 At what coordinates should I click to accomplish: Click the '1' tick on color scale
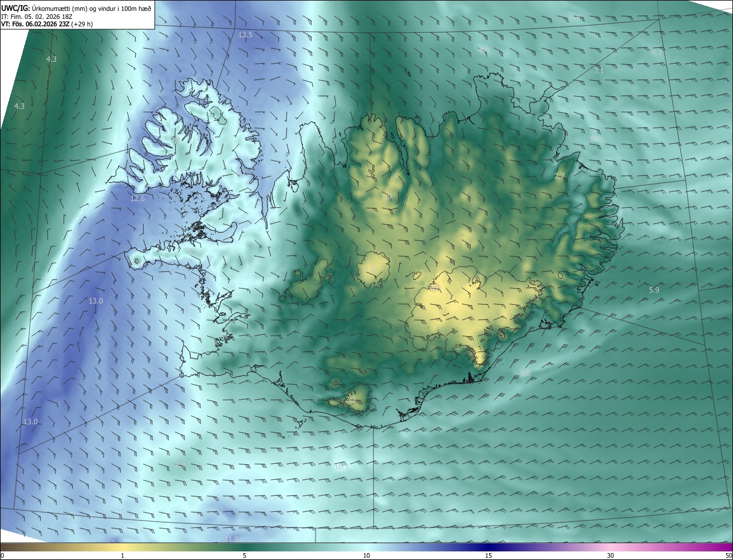(x=123, y=555)
